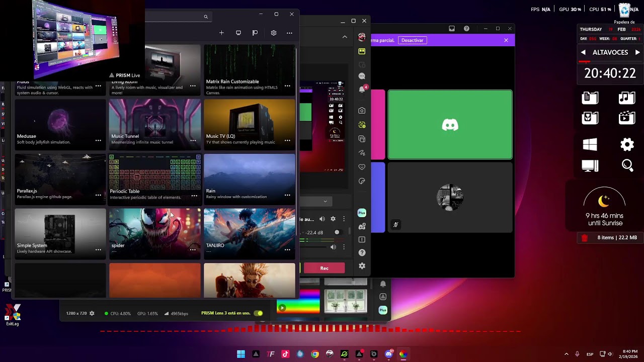The width and height of the screenshot is (644, 362).
Task: Click the red trash icon beside 8 items
Action: point(584,238)
